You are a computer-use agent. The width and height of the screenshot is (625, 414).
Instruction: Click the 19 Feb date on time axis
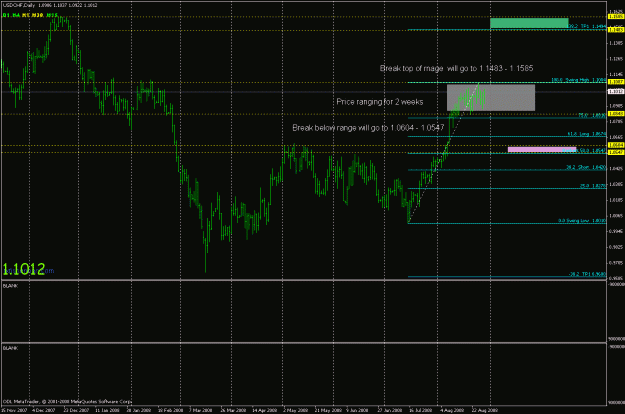[x=170, y=410]
